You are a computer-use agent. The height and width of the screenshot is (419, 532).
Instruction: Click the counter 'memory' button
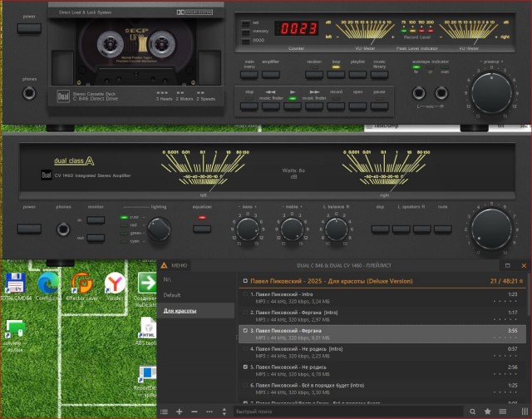click(x=245, y=32)
